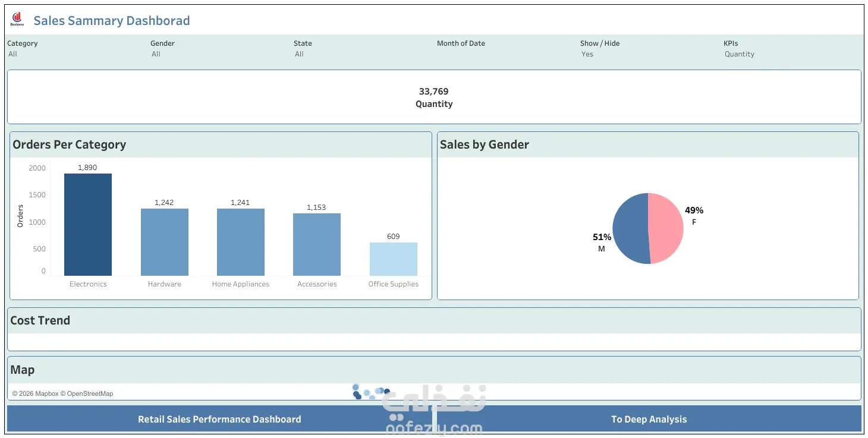Open the Month of Date filter
Screen dimensions: 868x438
(505, 54)
